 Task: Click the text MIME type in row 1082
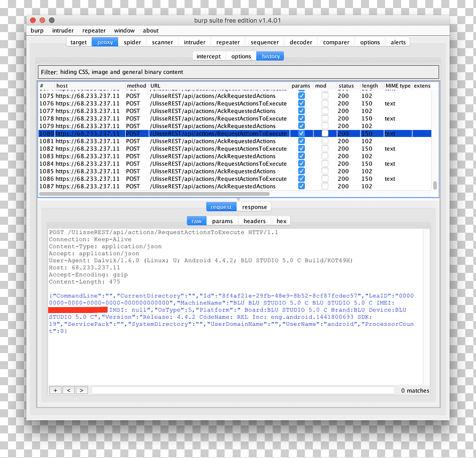(x=390, y=149)
